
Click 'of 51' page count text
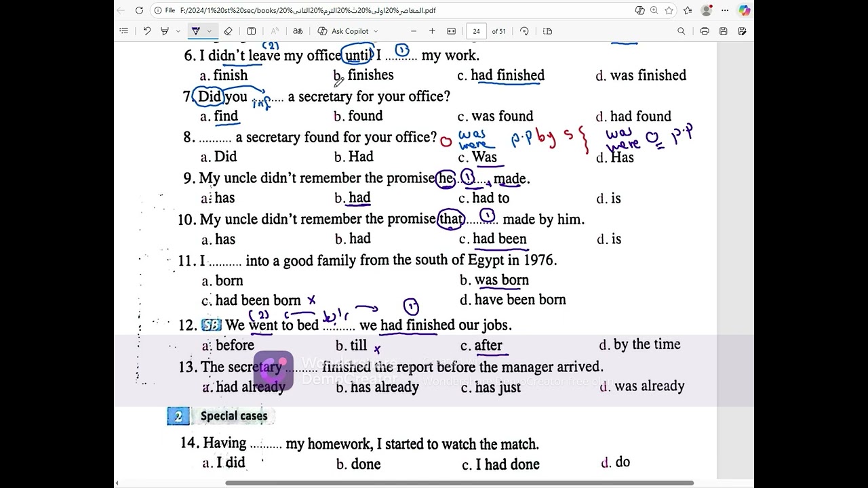click(x=499, y=31)
